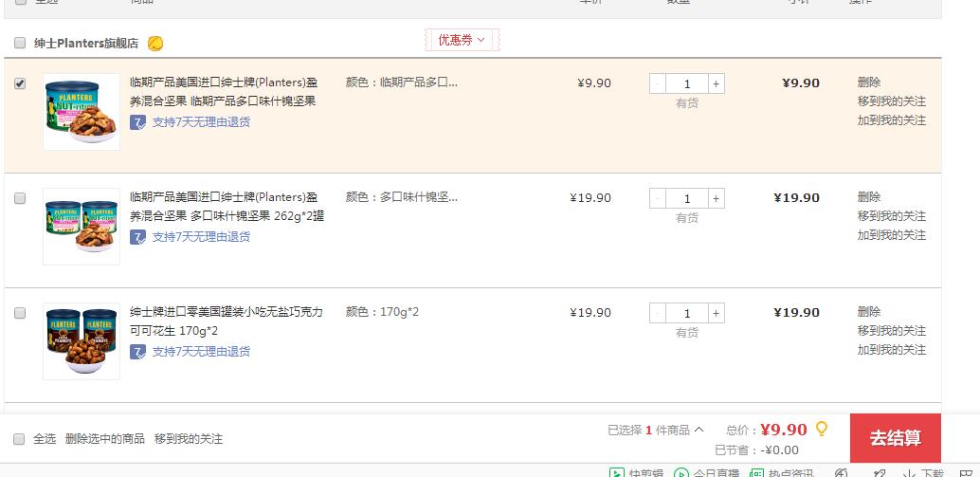This screenshot has width=980, height=477.
Task: Click the red ¥9.90 total price
Action: 784,430
